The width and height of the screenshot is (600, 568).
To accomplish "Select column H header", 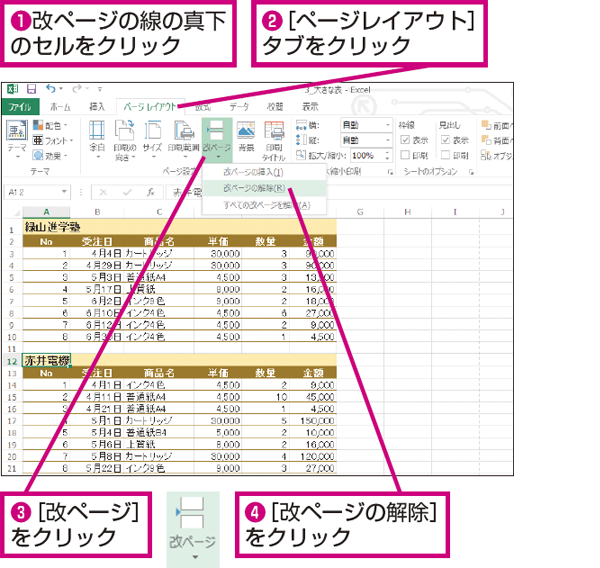I will [x=408, y=212].
